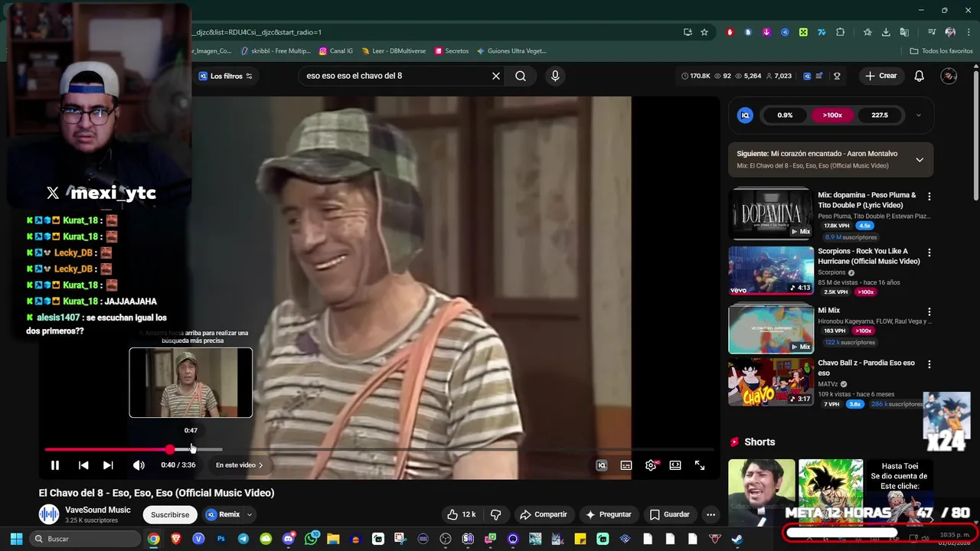Open the 'Mi Mix' thumbnail
The width and height of the screenshot is (980, 551).
click(770, 328)
